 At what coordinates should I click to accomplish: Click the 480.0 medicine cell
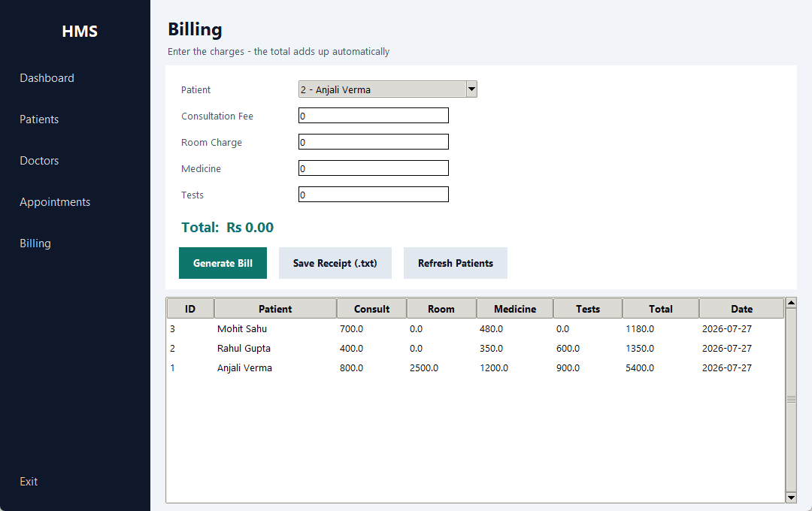[491, 328]
